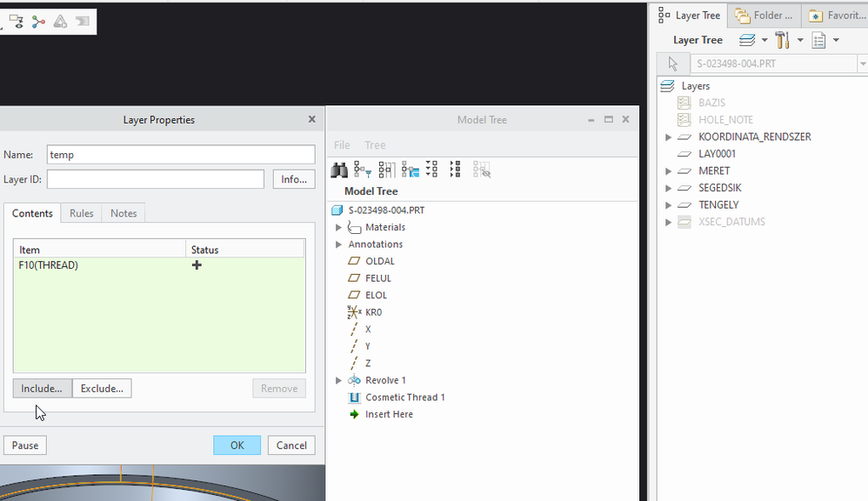Open the tree columns icon in Model Tree
This screenshot has height=501, width=868.
pyautogui.click(x=387, y=170)
